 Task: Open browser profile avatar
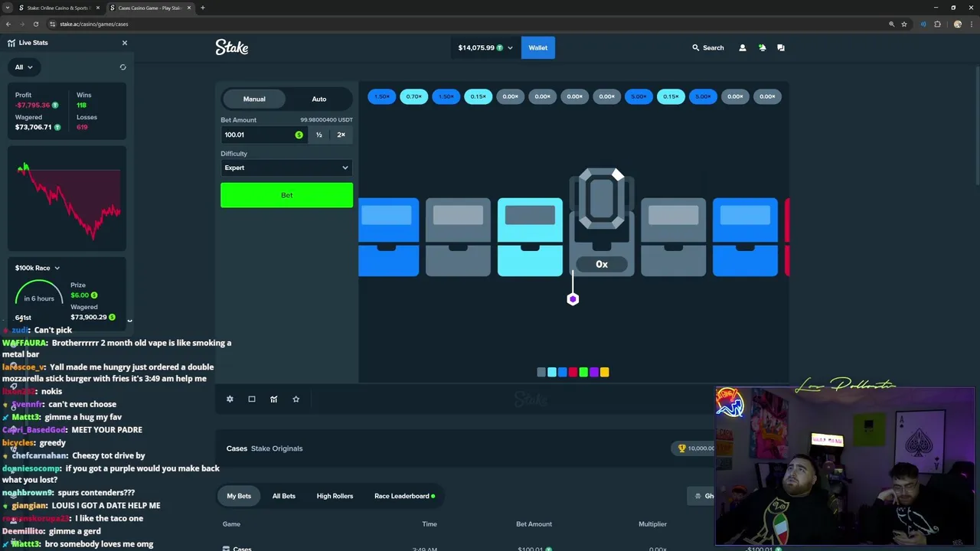(x=957, y=24)
